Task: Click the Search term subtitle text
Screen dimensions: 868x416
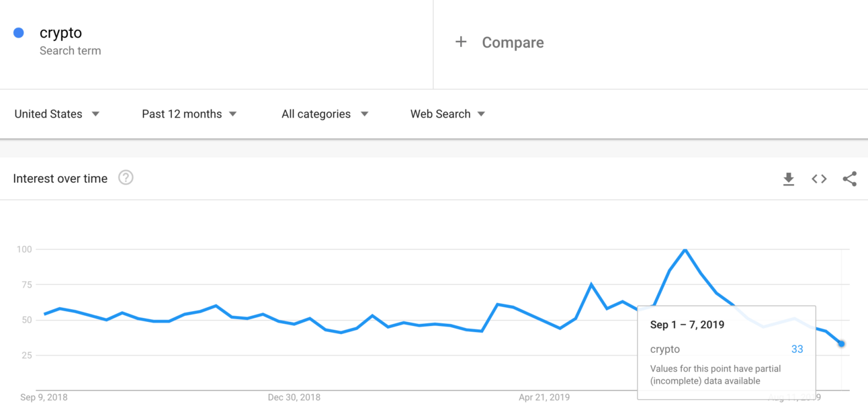Action: pos(71,50)
